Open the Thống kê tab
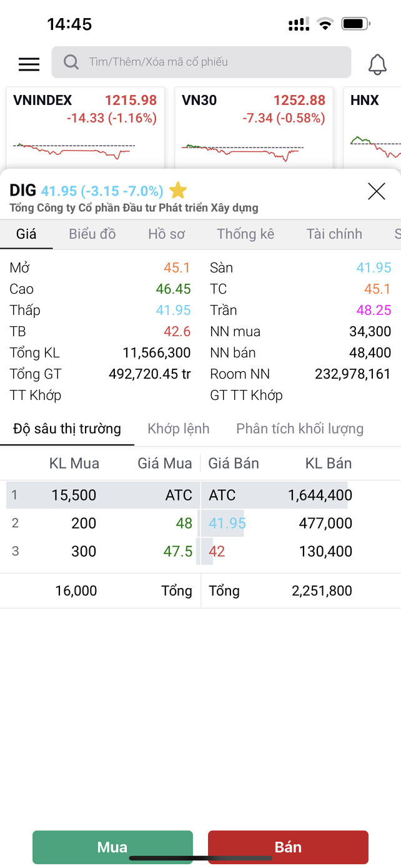Image resolution: width=401 pixels, height=868 pixels. 245,234
